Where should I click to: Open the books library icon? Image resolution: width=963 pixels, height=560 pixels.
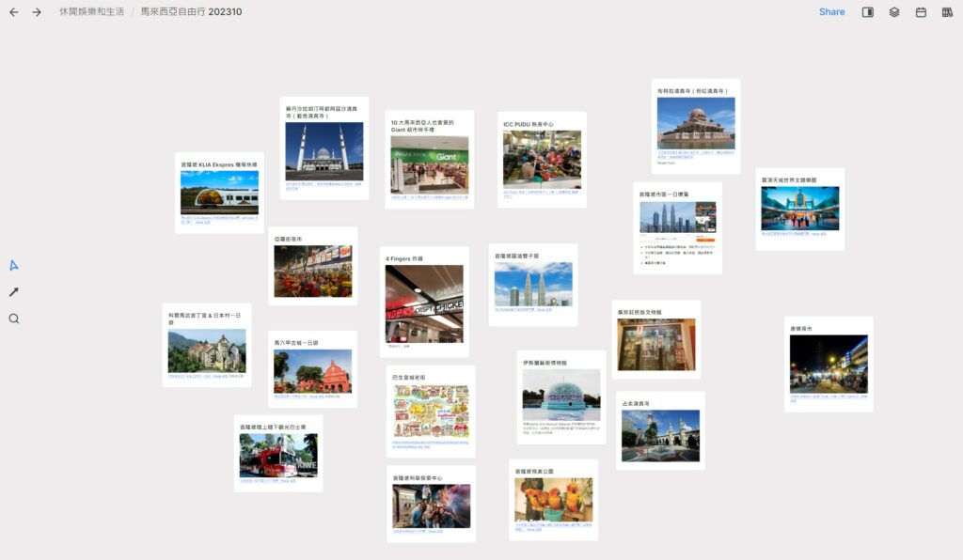point(947,12)
